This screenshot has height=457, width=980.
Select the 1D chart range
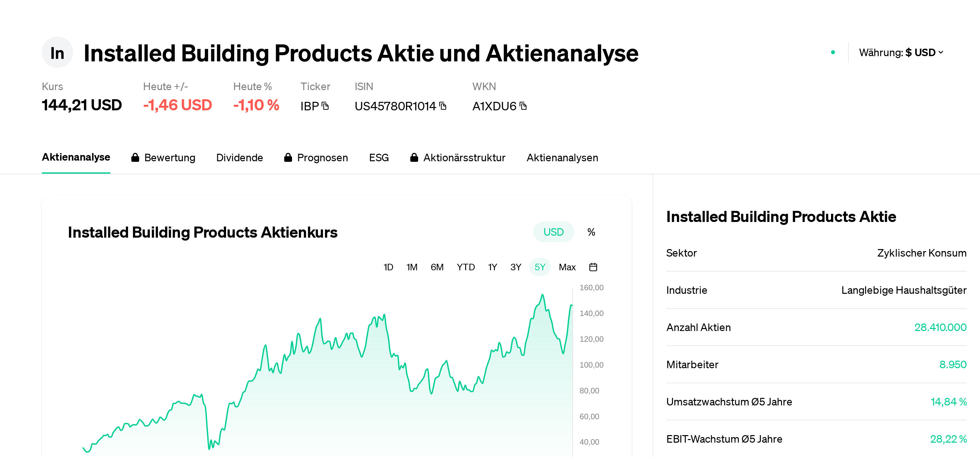(388, 267)
